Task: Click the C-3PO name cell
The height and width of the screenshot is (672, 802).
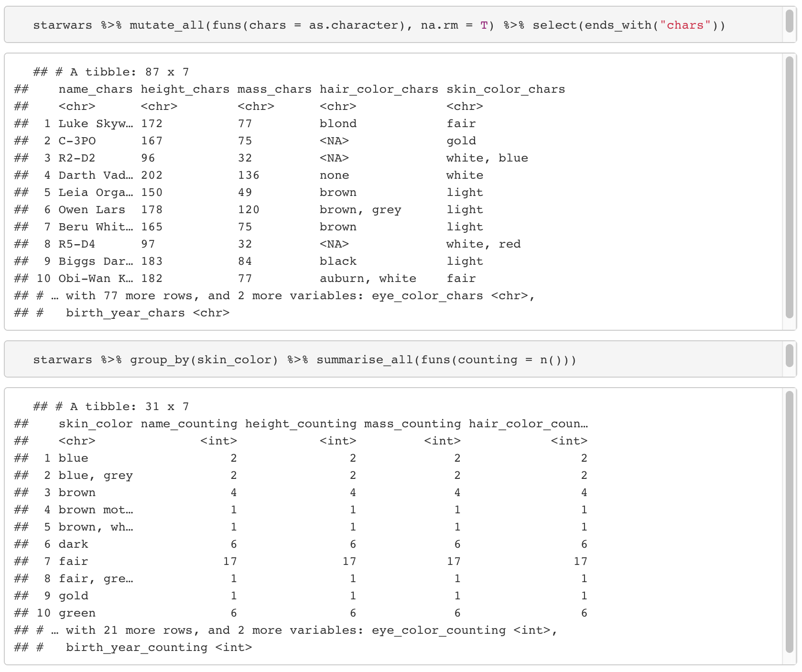Action: point(77,141)
